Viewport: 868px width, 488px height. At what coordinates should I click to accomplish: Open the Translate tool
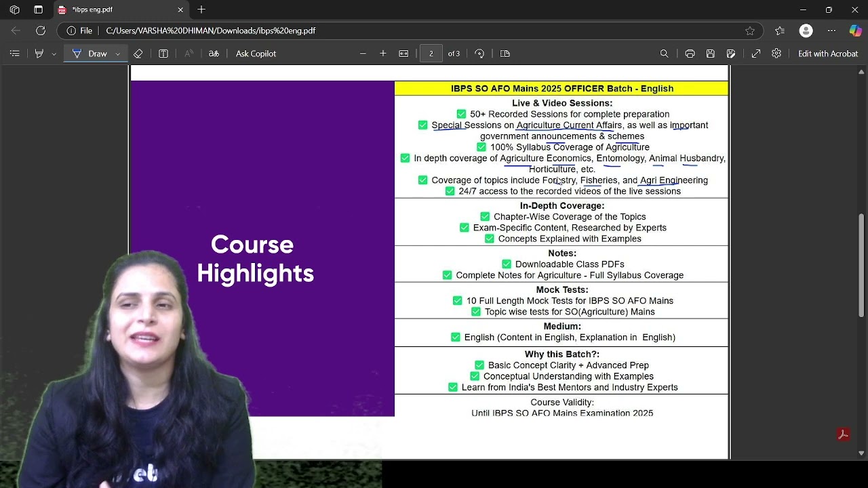pyautogui.click(x=214, y=54)
